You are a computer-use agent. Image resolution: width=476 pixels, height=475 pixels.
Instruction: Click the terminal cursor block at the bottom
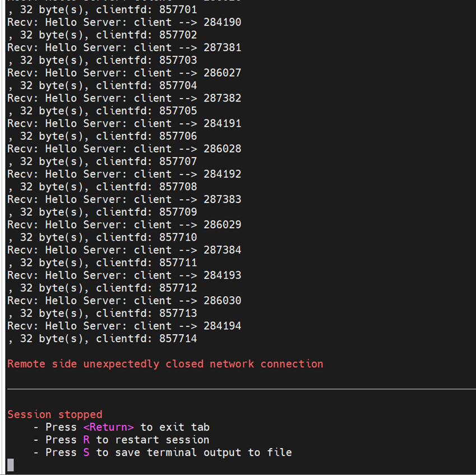pyautogui.click(x=11, y=464)
